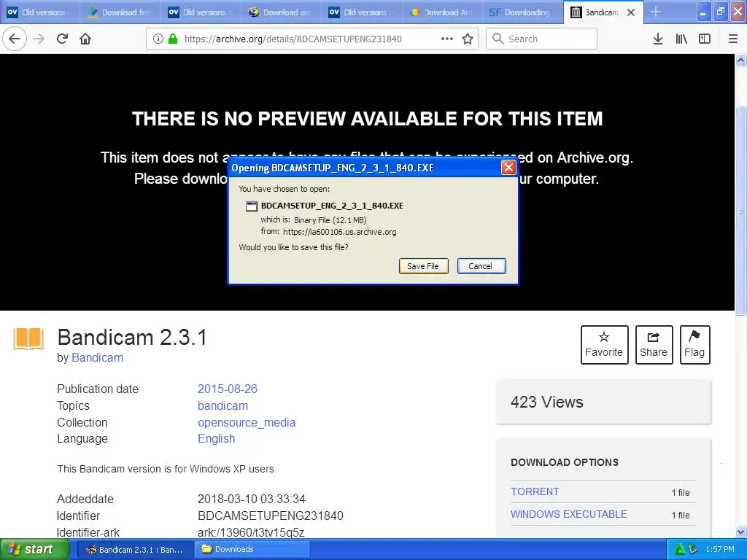
Task: Click the green padlock security icon
Action: [x=173, y=39]
